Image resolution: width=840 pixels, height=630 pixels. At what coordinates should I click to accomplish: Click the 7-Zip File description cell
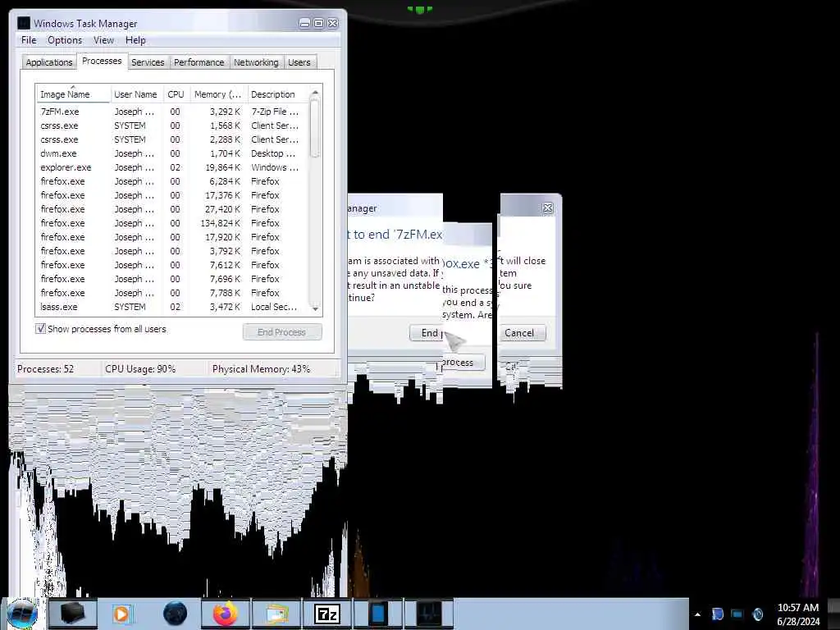275,112
